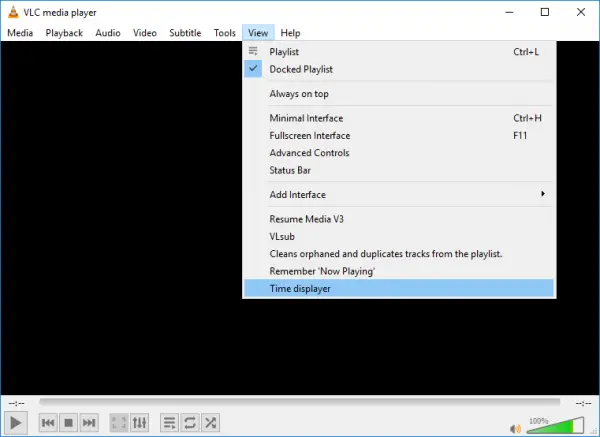Mute audio via speaker icon

coord(515,429)
